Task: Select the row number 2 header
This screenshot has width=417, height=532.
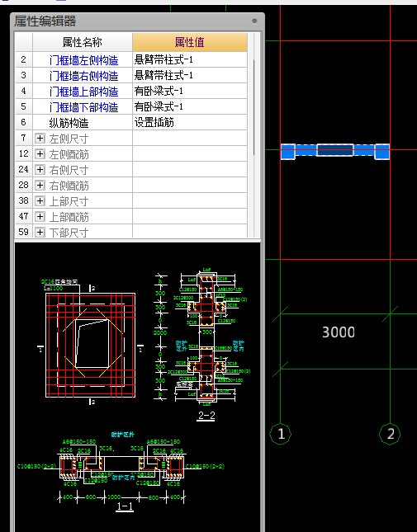Action: click(x=24, y=59)
